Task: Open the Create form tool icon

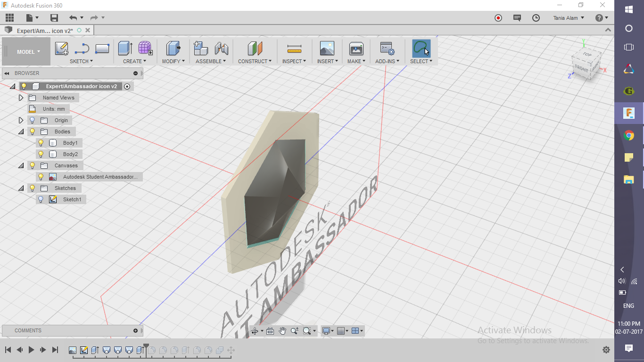Action: [x=145, y=48]
